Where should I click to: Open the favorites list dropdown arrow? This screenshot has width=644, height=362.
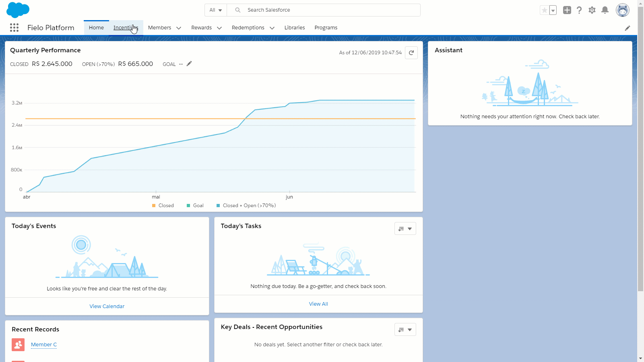tap(553, 10)
